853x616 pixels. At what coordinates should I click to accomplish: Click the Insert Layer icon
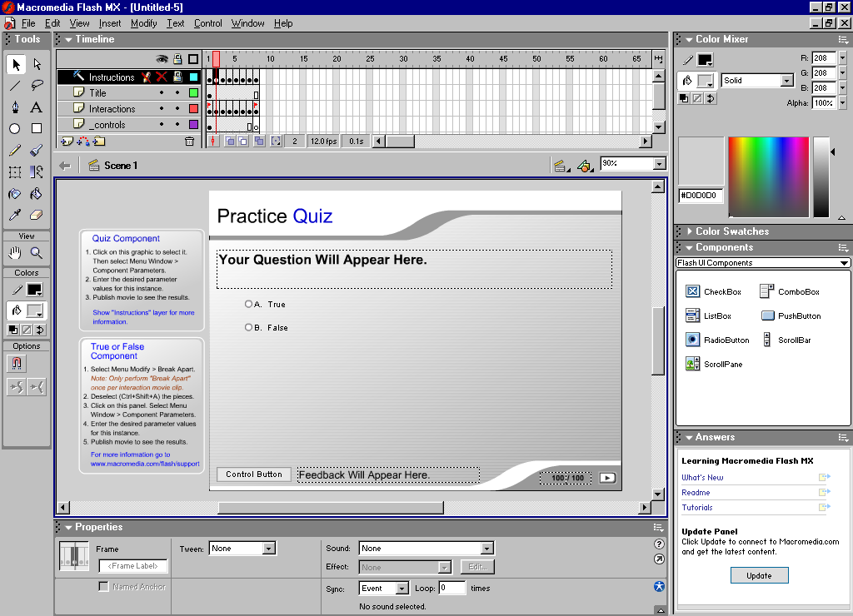[x=67, y=142]
